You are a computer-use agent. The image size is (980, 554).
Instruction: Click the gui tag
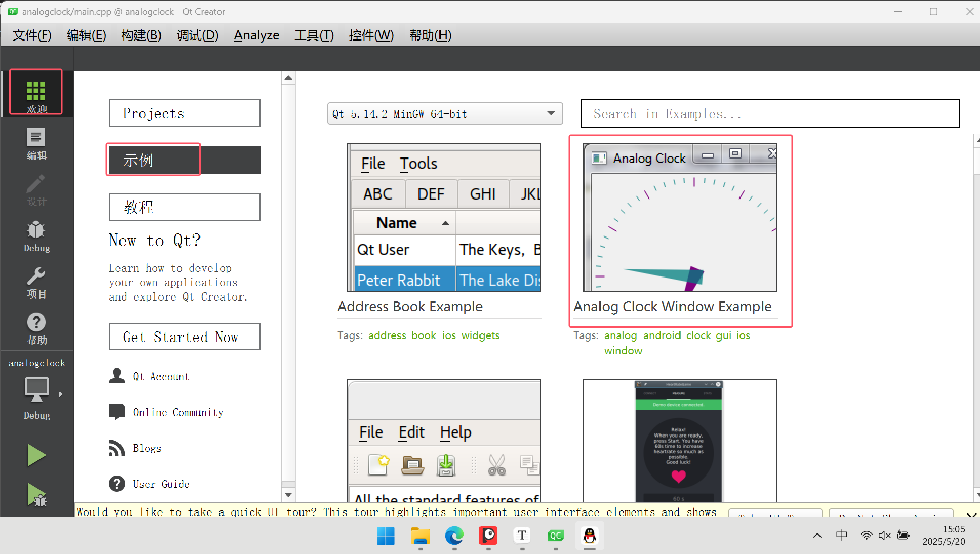(724, 335)
